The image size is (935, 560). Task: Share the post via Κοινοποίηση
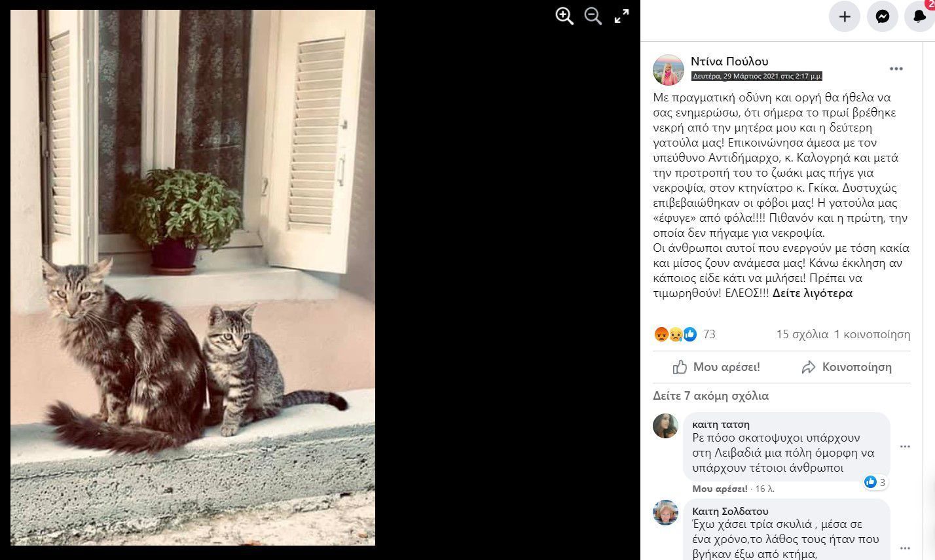(x=847, y=367)
